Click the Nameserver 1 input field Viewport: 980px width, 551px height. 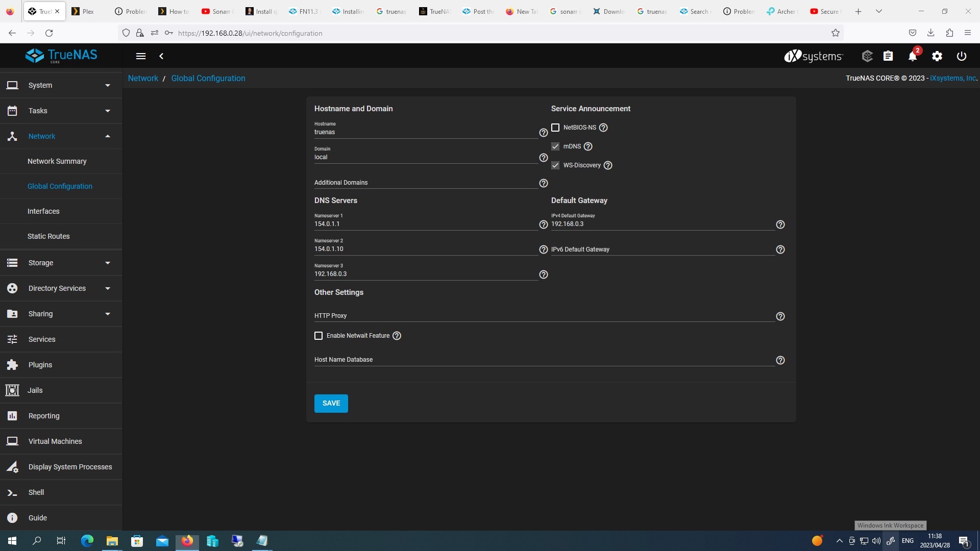coord(426,224)
